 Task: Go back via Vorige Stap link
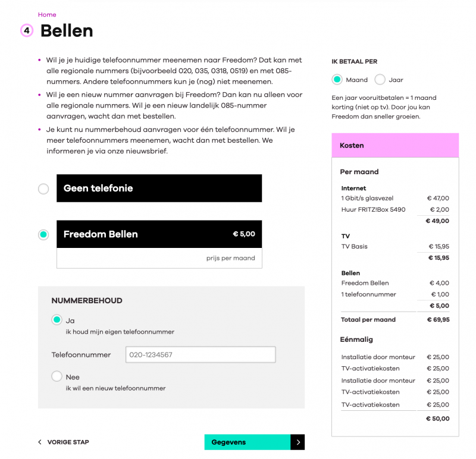pos(68,442)
